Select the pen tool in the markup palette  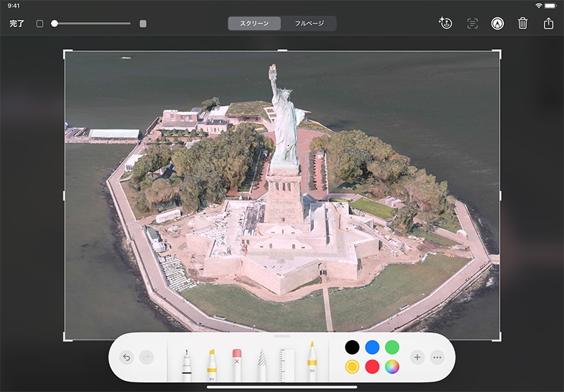[187, 364]
